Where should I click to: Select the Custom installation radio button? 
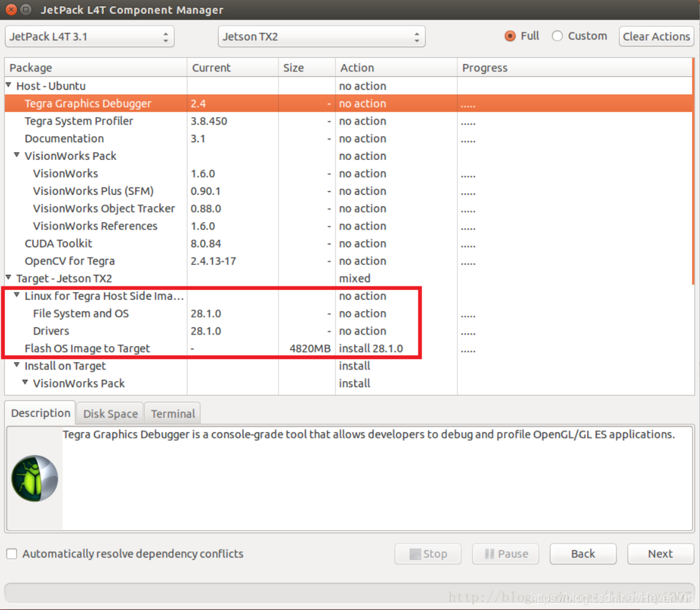[x=557, y=36]
